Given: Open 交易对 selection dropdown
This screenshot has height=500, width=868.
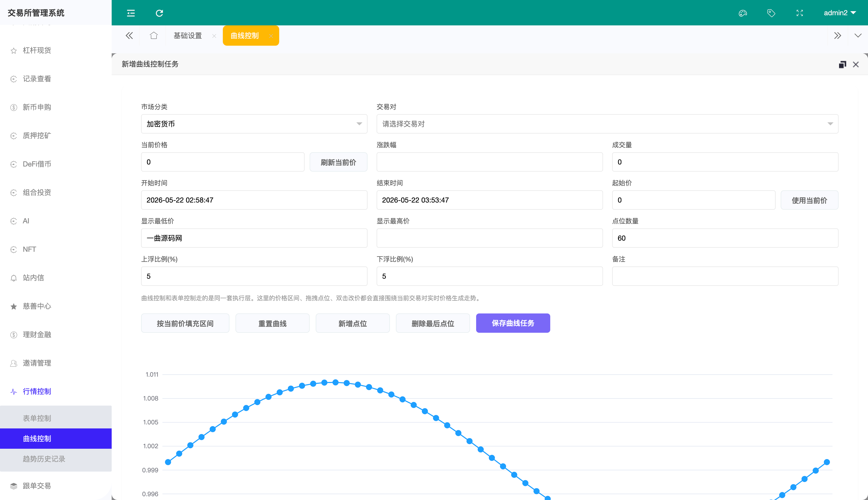Looking at the screenshot, I should coord(607,124).
